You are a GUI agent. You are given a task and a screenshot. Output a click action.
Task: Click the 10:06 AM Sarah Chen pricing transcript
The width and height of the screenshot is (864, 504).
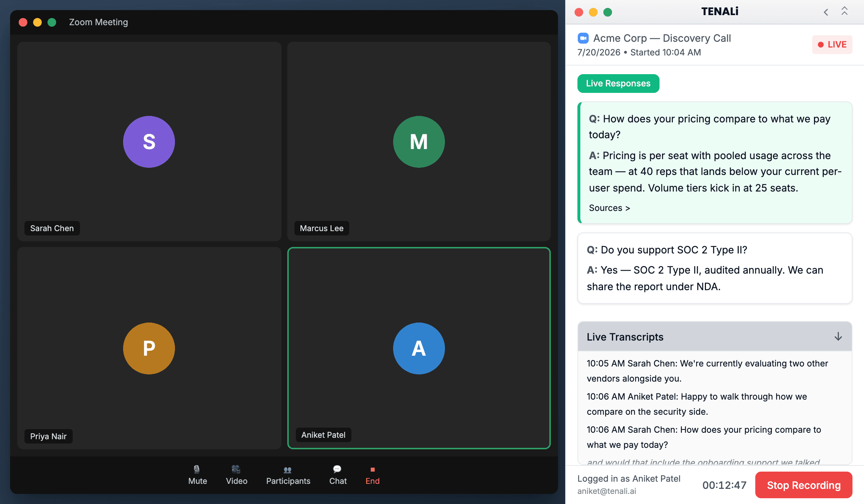[704, 437]
